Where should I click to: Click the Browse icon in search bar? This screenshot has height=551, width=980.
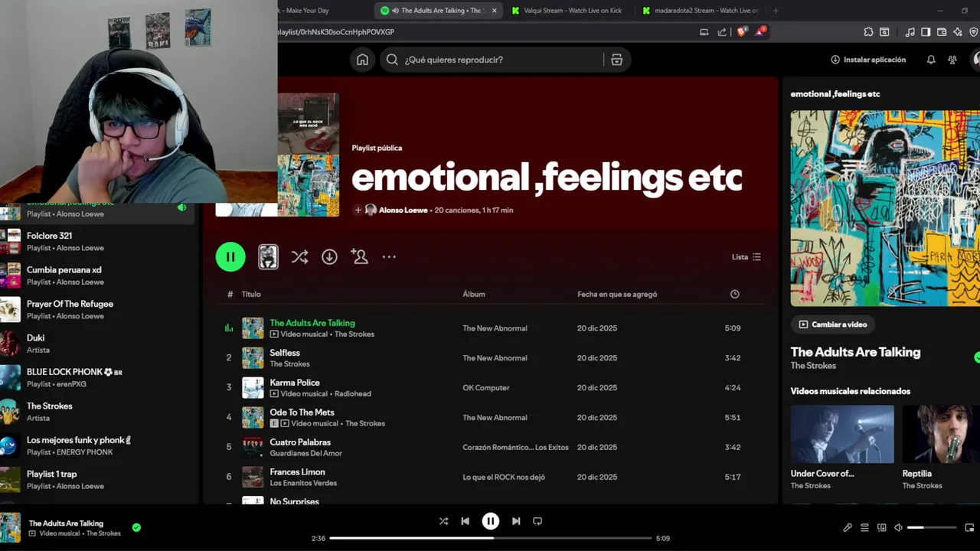[616, 60]
